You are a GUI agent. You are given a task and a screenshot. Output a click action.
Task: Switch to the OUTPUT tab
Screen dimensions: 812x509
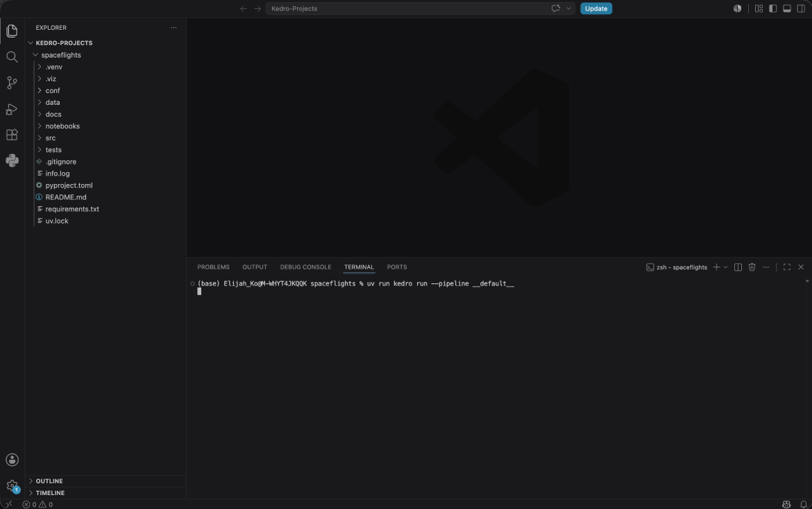pos(255,267)
